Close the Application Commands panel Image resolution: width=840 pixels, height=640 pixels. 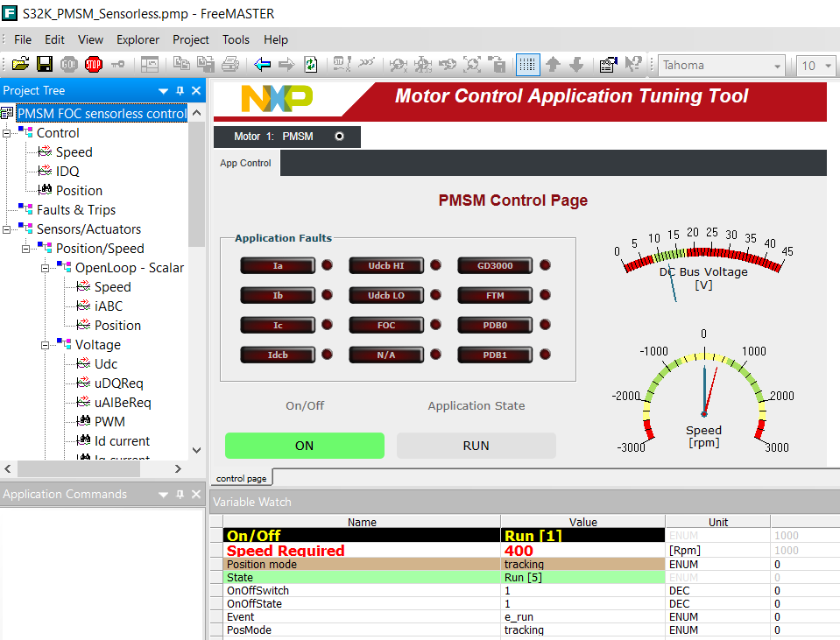[x=196, y=495]
